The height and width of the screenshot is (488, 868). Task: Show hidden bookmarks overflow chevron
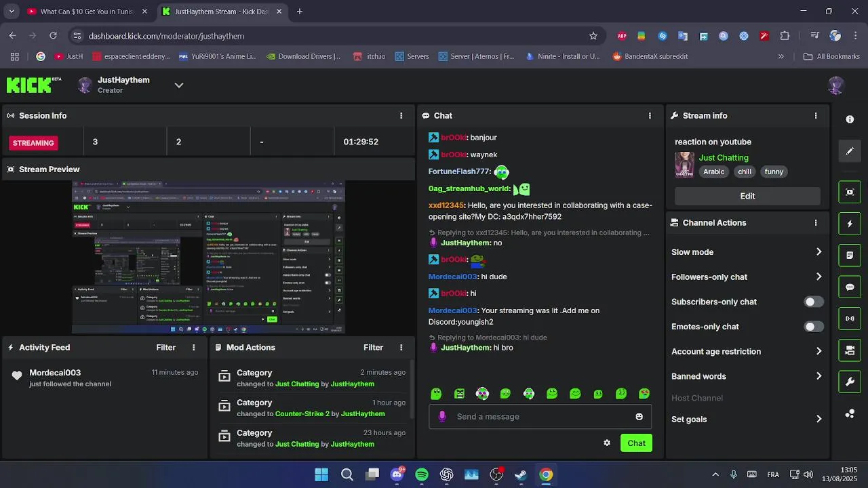(x=781, y=56)
